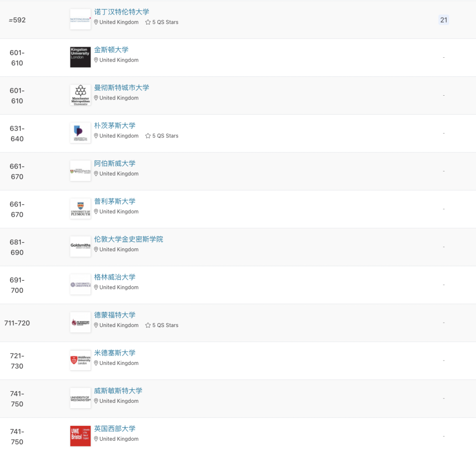Click the location pin icon under 朴茨茅斯大学
Viewport: 476px width, 454px height.
coord(96,136)
